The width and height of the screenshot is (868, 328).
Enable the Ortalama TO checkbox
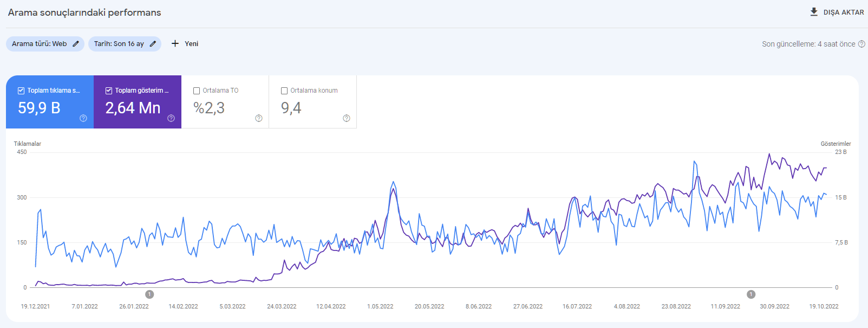tap(197, 91)
